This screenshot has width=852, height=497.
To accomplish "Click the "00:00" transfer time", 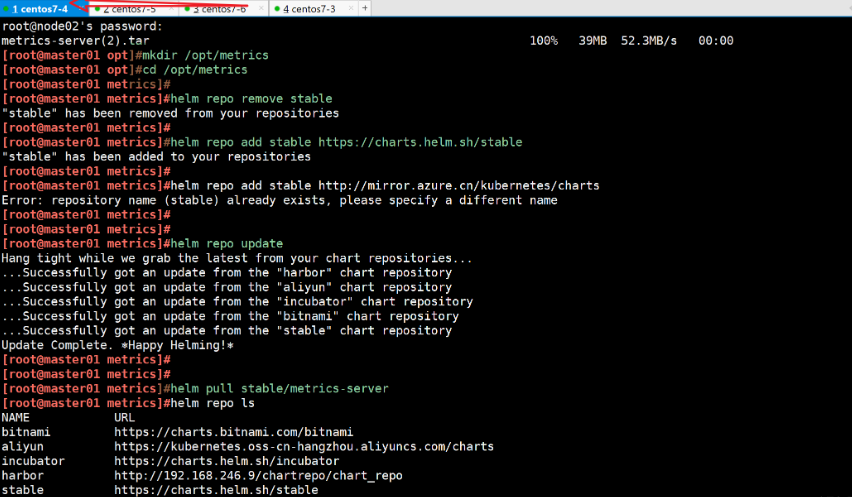I will [716, 41].
